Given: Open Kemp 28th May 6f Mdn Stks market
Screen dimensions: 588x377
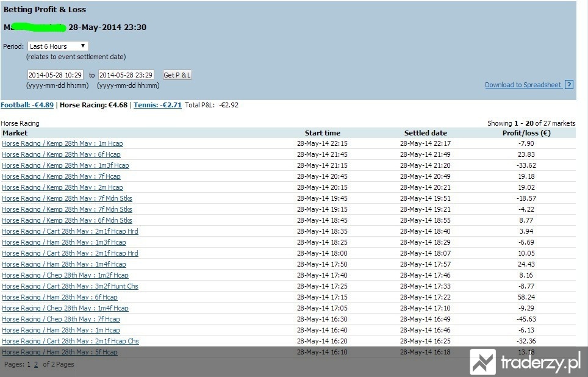Looking at the screenshot, I should click(x=66, y=220).
